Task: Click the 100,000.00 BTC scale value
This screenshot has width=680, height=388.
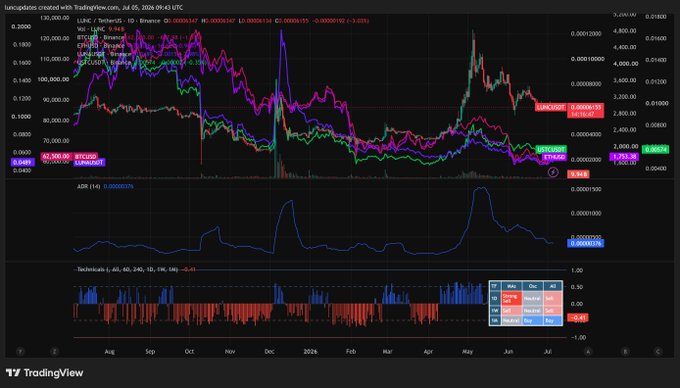Action: point(53,79)
